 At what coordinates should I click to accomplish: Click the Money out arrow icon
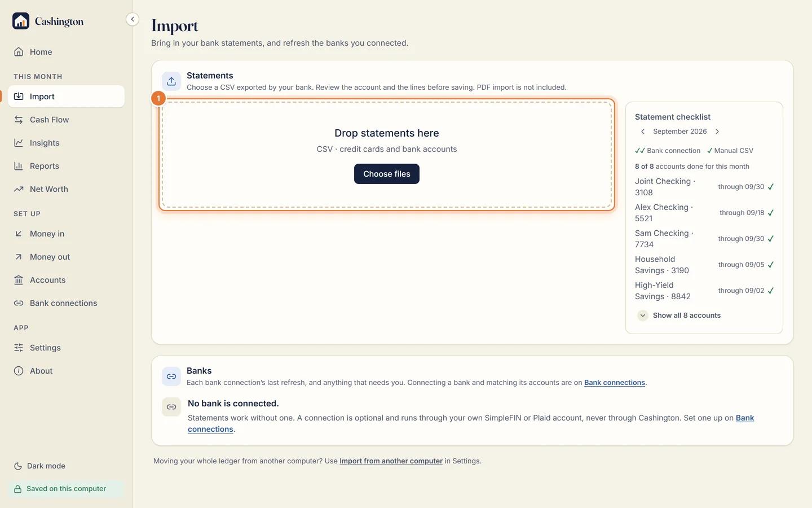coord(19,257)
